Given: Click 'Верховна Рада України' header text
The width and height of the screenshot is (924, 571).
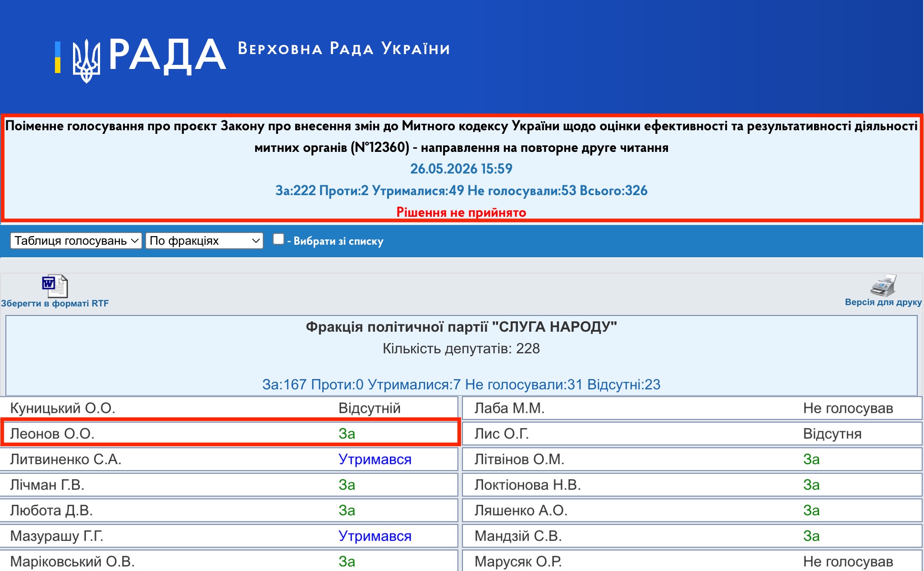Looking at the screenshot, I should (344, 49).
